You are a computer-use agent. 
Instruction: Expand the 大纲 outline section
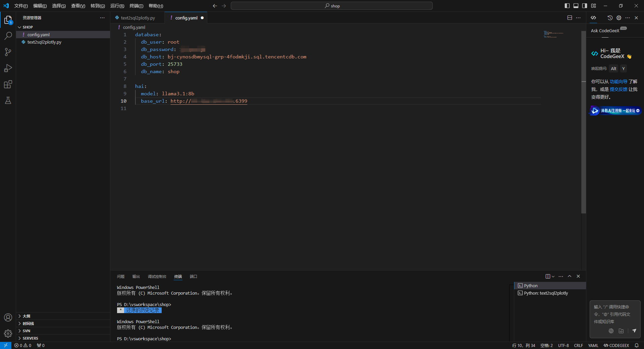click(x=63, y=316)
